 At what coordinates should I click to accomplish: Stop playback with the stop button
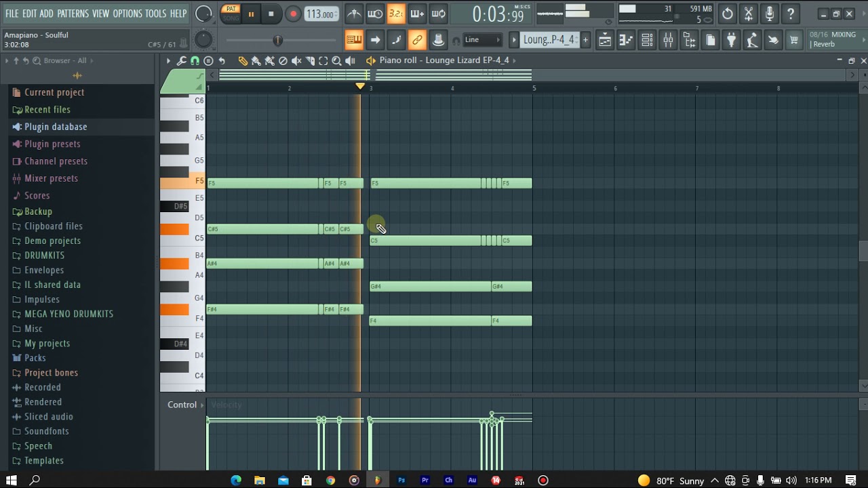(x=271, y=14)
